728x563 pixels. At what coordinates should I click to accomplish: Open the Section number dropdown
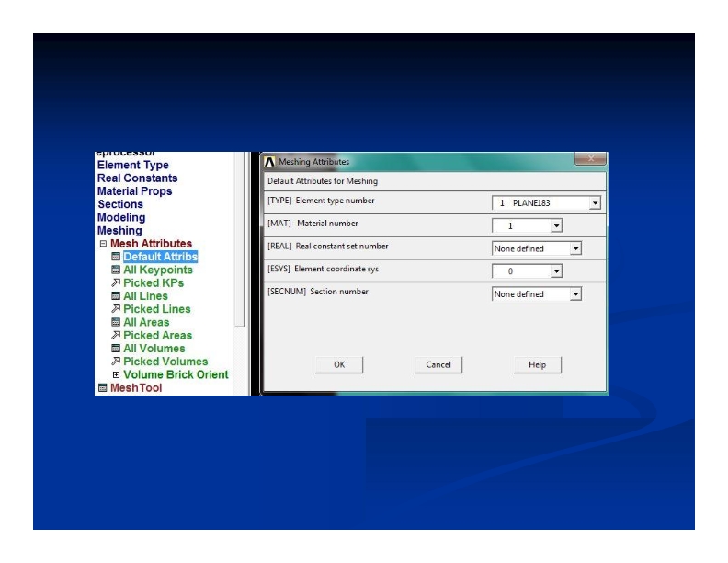(x=575, y=294)
